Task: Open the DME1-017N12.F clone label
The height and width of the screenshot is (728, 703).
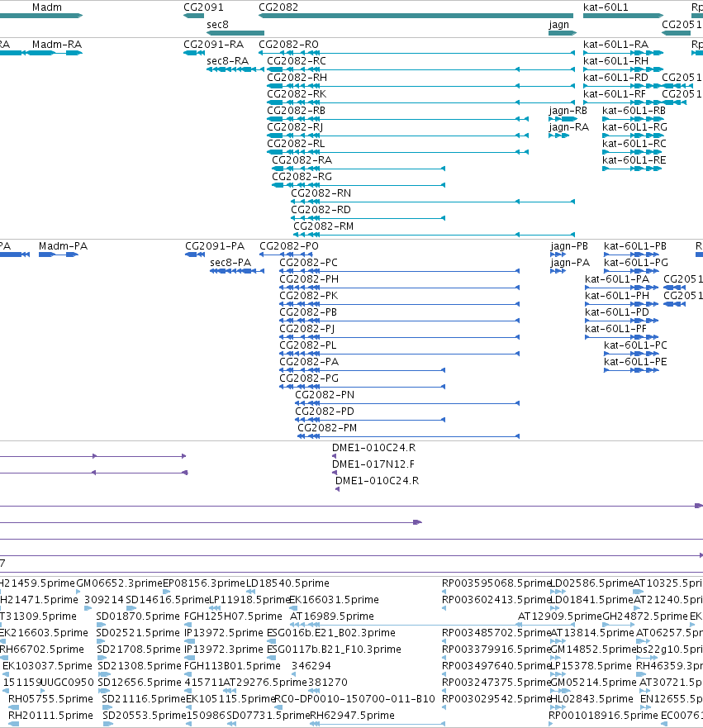Action: point(373,464)
